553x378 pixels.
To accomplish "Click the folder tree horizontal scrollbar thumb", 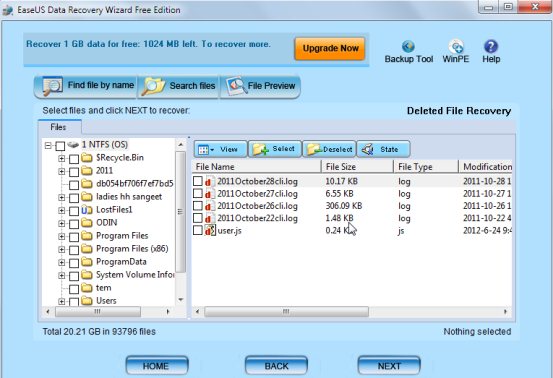I will coord(98,312).
